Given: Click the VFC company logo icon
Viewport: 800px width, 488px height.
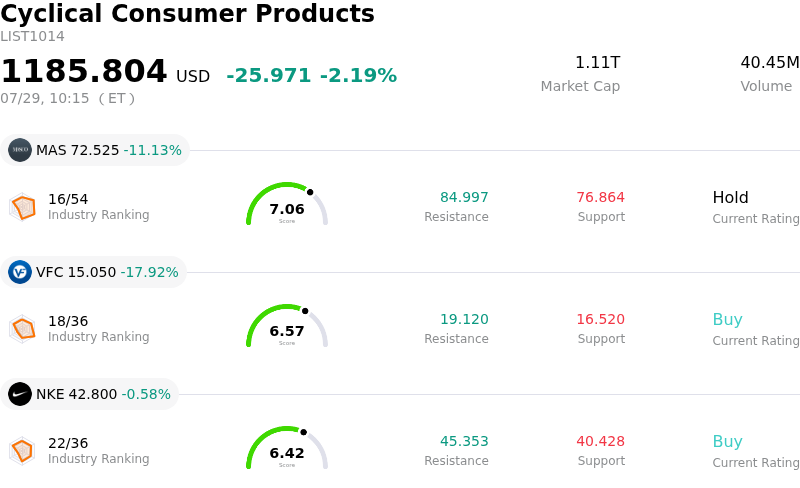Looking at the screenshot, I should [x=20, y=272].
